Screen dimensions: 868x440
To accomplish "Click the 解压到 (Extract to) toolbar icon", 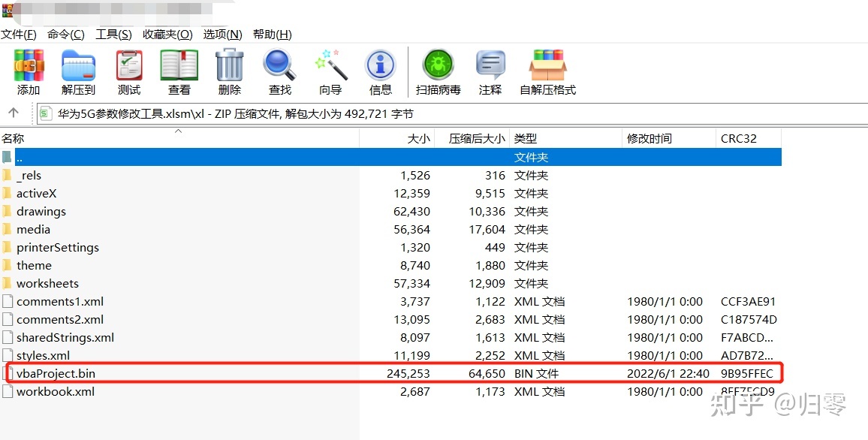I will tap(78, 65).
